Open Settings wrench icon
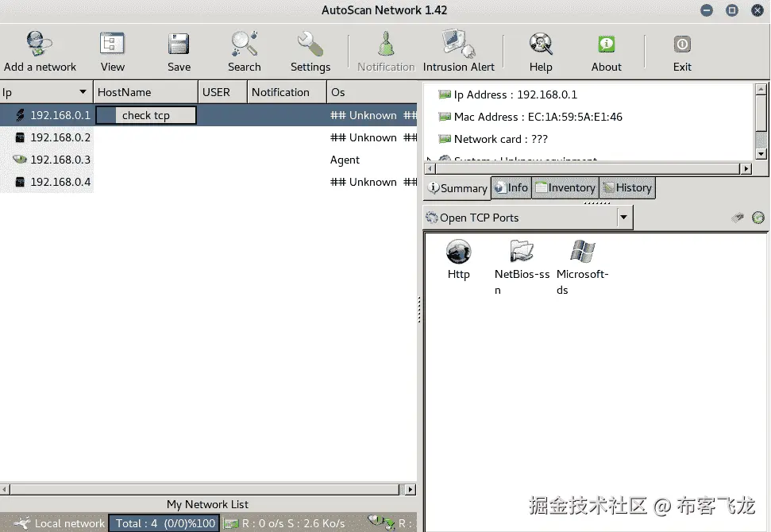The width and height of the screenshot is (771, 532). coord(310,44)
